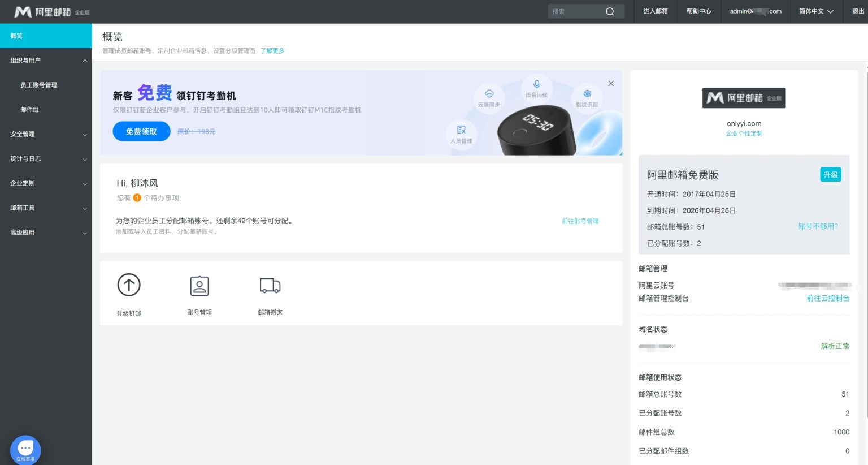Click the 邮箱搬家 truck icon
Viewport: 868px width, 465px height.
(x=270, y=286)
